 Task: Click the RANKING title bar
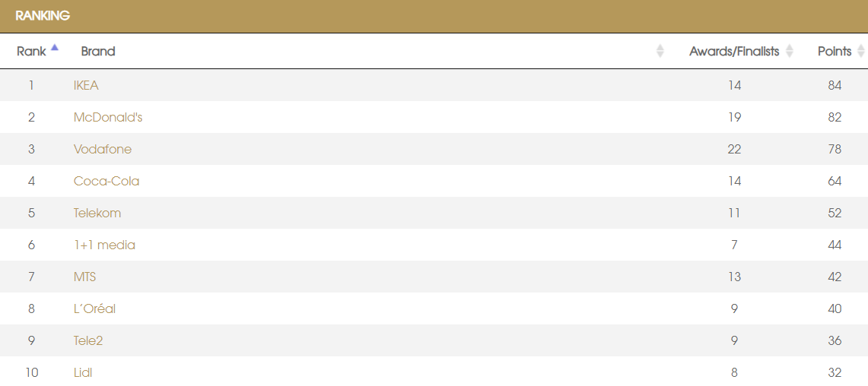pyautogui.click(x=434, y=16)
